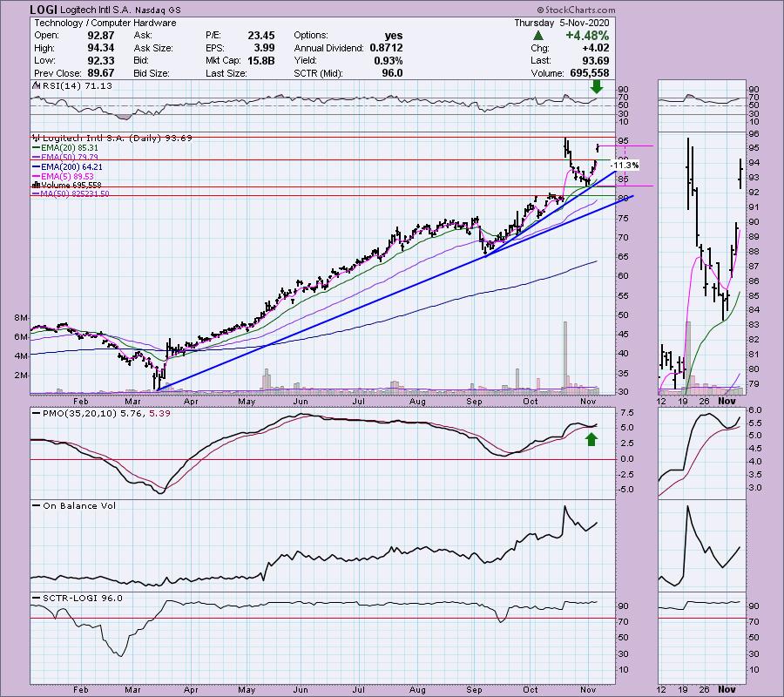Viewport: 784px width, 697px height.
Task: Select the Open value 92.87
Action: click(101, 36)
